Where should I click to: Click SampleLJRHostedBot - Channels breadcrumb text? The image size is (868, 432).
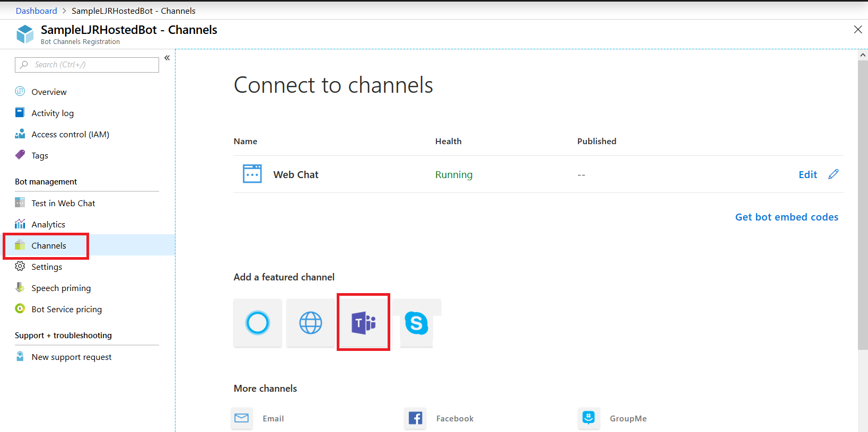click(x=134, y=11)
